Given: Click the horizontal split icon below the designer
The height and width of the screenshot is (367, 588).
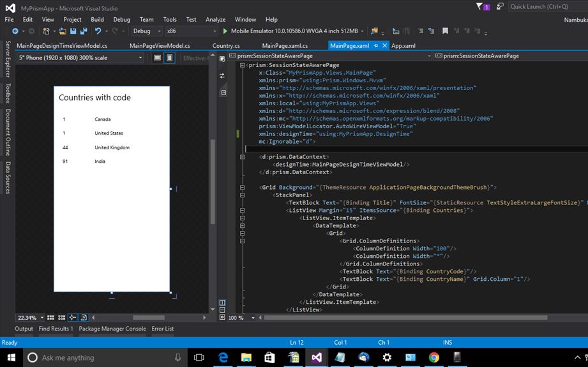Looking at the screenshot, I should coord(222,310).
